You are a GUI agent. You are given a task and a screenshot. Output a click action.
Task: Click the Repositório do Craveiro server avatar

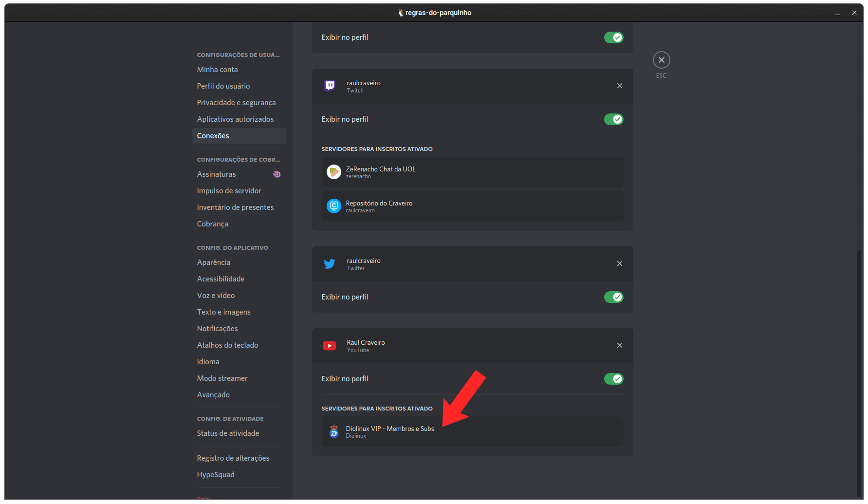pyautogui.click(x=334, y=206)
